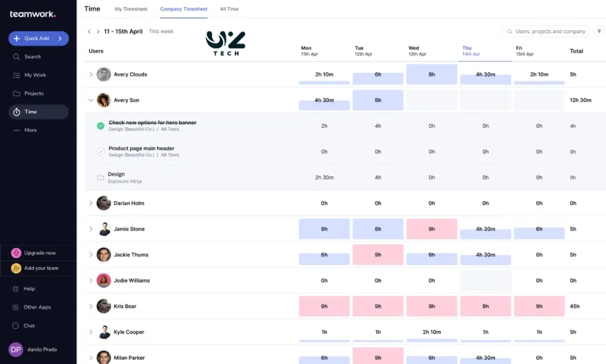Screen dimensions: 606x364
Task: Switch to All Time tab
Action: pyautogui.click(x=230, y=9)
